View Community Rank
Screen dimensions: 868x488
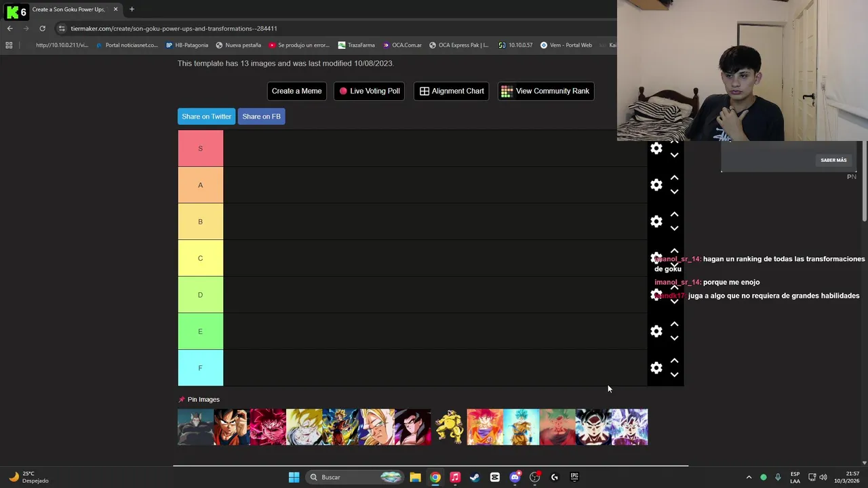(546, 91)
